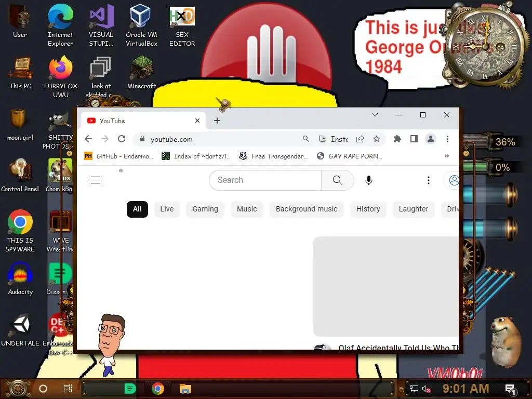Select the Gaming filter chip
Image resolution: width=532 pixels, height=399 pixels.
[205, 209]
